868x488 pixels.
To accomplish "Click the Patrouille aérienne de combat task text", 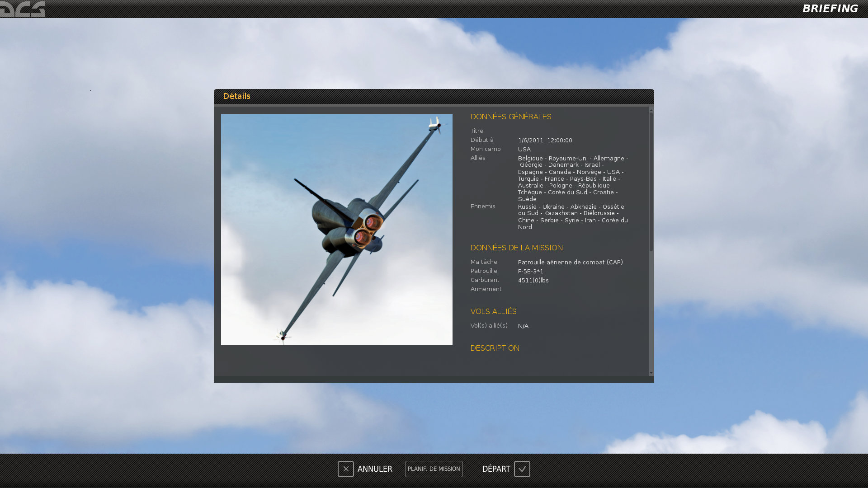I will (570, 263).
